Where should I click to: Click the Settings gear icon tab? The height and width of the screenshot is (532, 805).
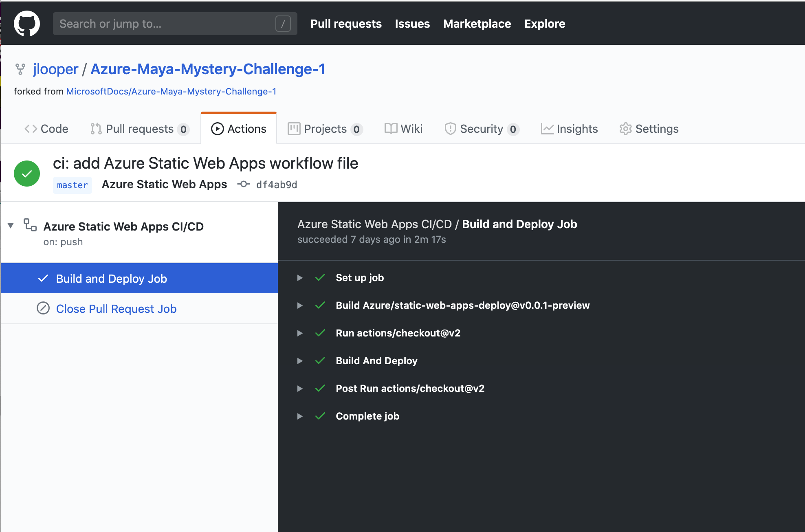625,129
